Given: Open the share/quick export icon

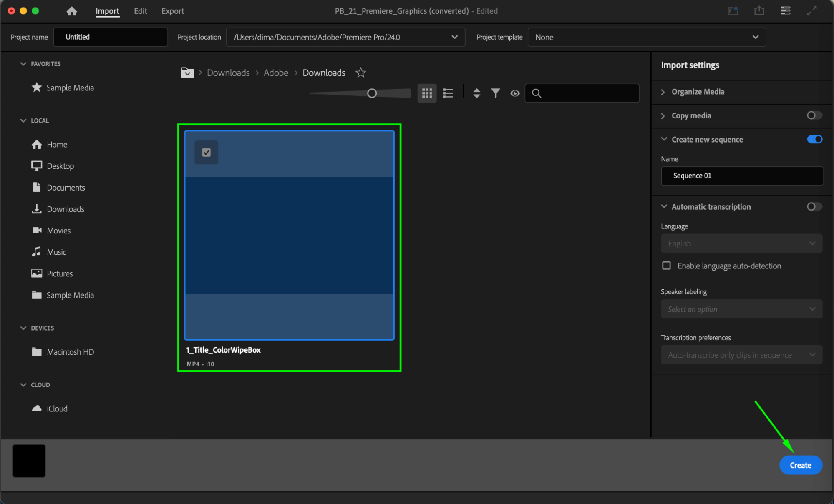Looking at the screenshot, I should point(759,11).
